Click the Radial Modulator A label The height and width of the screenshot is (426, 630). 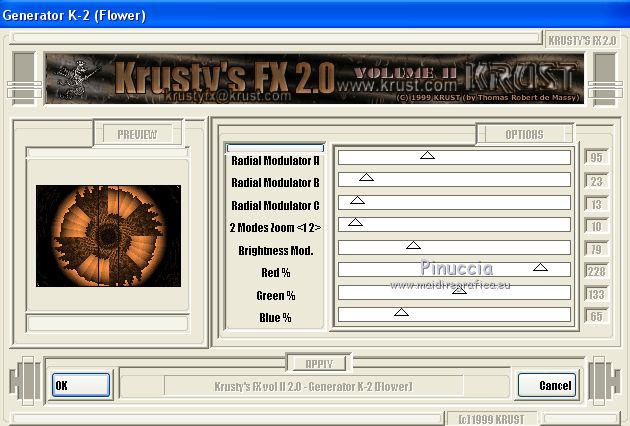coord(275,161)
